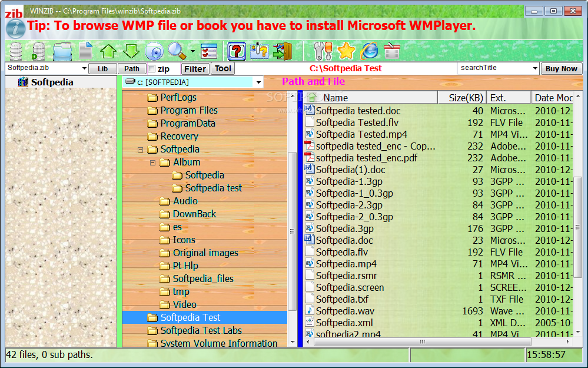This screenshot has height=368, width=588.
Task: Collapse the Softpedia folder tree node
Action: point(140,150)
